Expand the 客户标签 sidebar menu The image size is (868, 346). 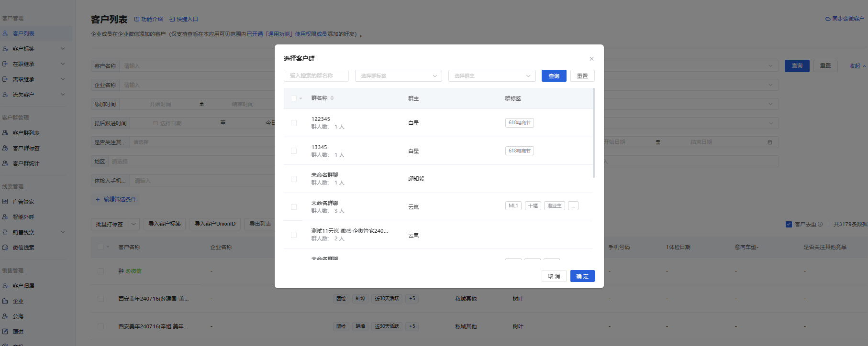tap(63, 49)
